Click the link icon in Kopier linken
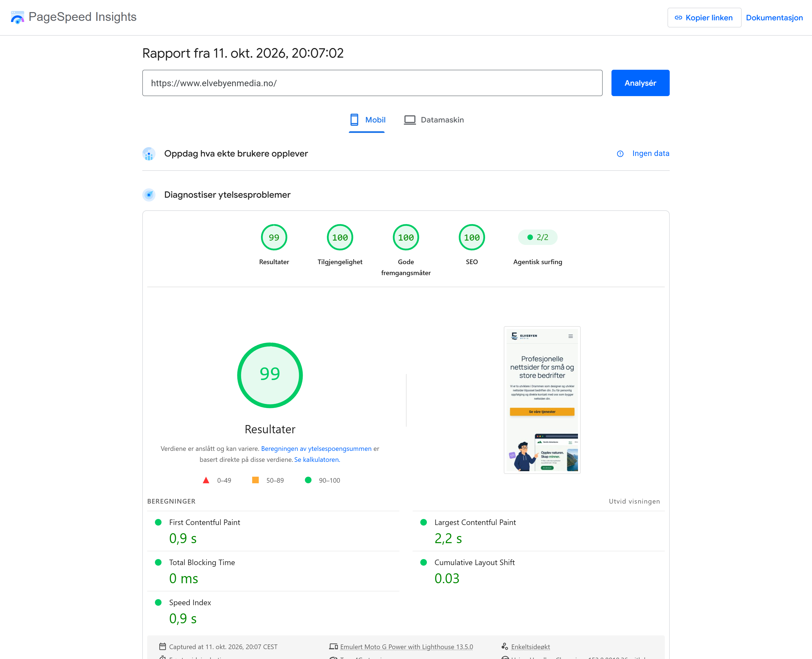The height and width of the screenshot is (659, 812). [678, 18]
